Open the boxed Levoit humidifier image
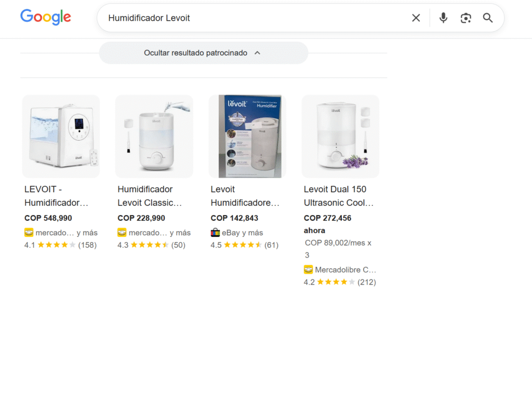Viewport: 532px width, 404px height. coord(247,136)
